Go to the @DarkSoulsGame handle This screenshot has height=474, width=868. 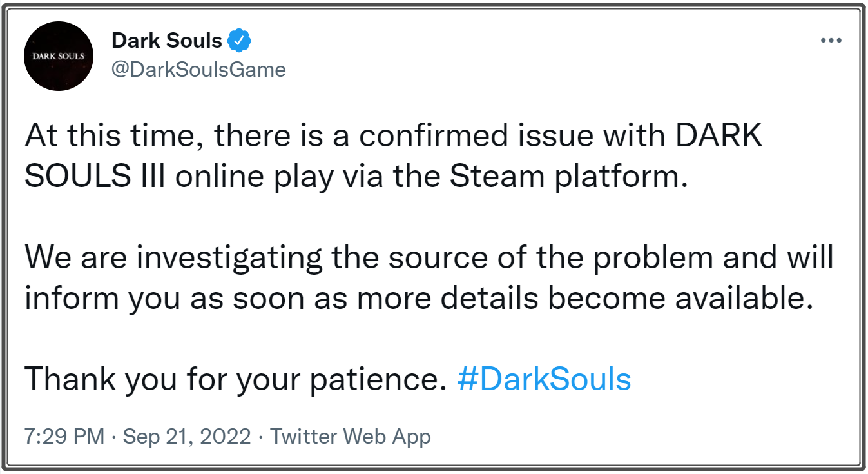[198, 69]
